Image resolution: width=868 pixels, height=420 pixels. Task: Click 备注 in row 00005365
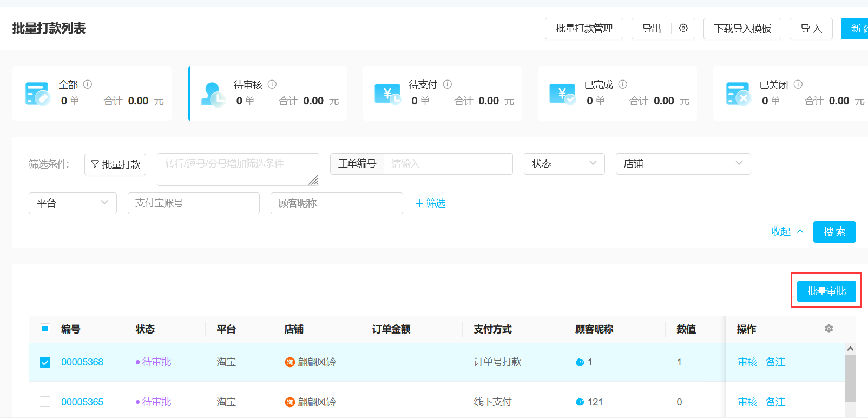click(775, 402)
